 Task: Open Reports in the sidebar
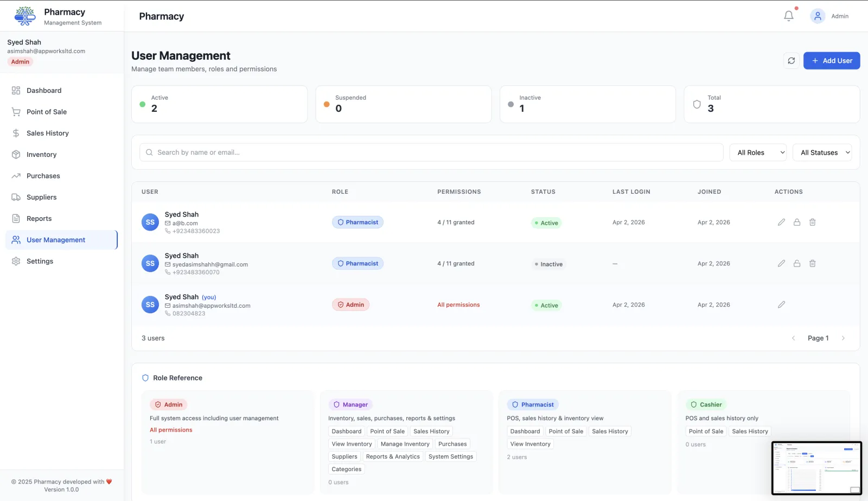point(61,219)
